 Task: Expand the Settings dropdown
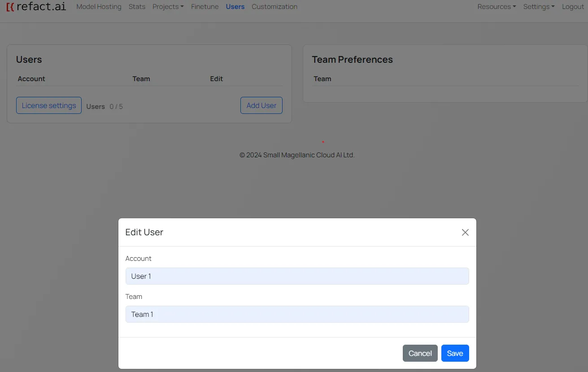pos(539,7)
